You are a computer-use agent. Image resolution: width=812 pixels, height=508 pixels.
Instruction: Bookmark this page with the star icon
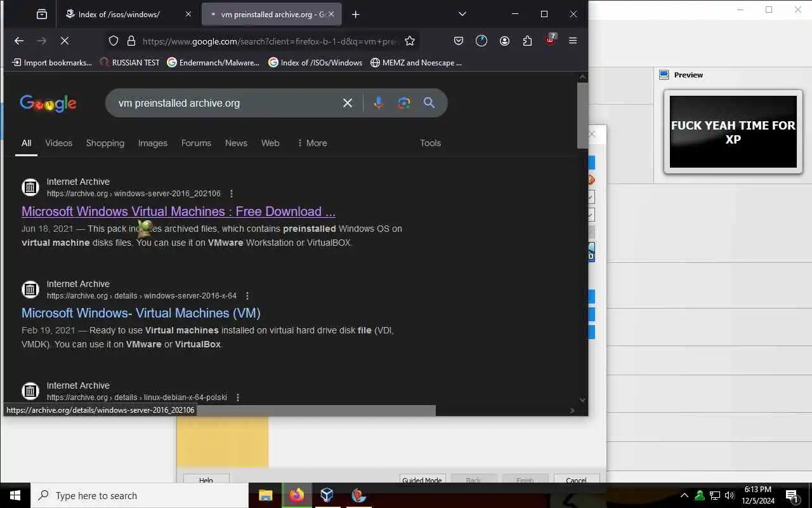point(410,41)
